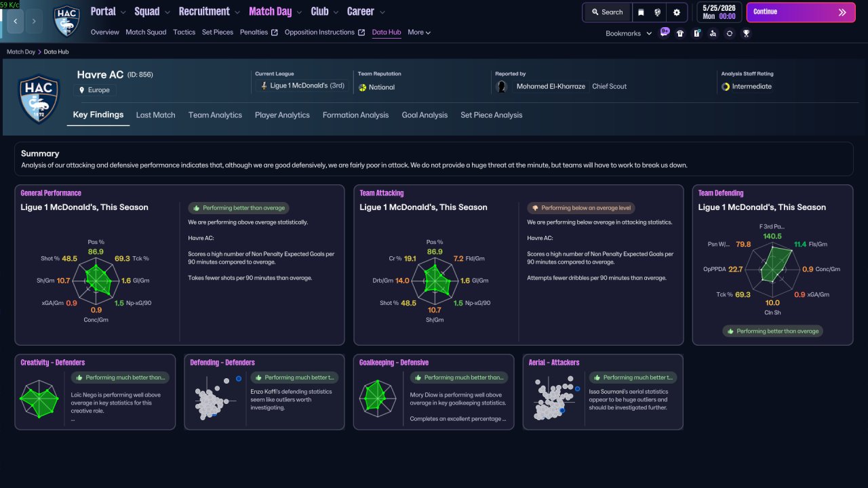
Task: Click the Team Attacking radar chart
Action: (x=435, y=279)
